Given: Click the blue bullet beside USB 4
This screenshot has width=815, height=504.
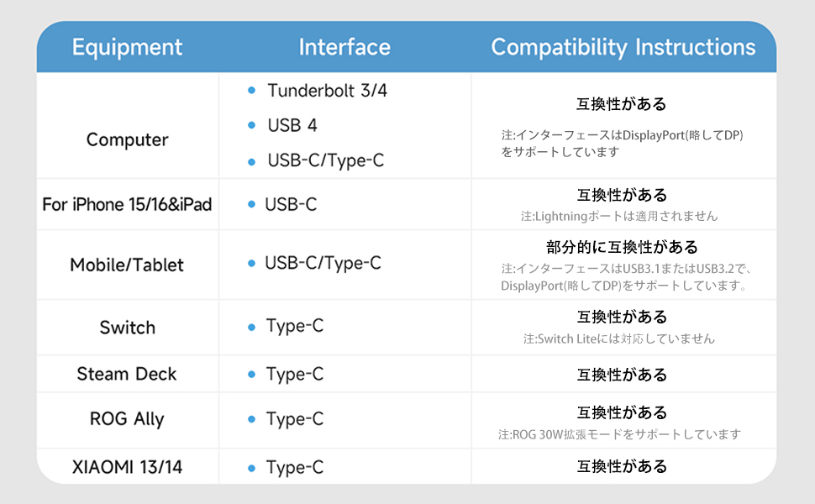Looking at the screenshot, I should click(x=252, y=125).
